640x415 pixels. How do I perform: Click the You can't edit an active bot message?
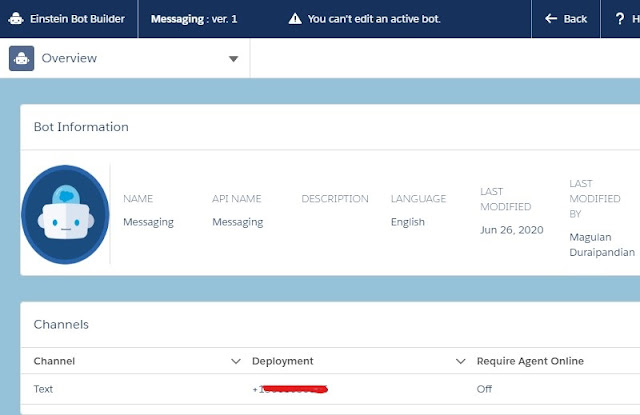374,19
